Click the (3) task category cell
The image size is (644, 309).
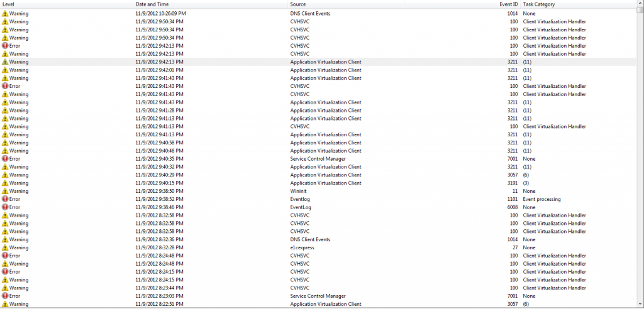pyautogui.click(x=526, y=183)
